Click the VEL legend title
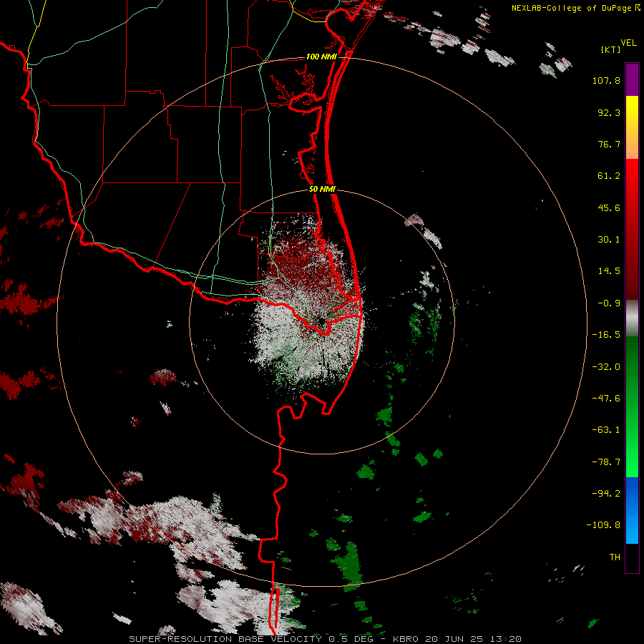The image size is (644, 644). tap(628, 43)
